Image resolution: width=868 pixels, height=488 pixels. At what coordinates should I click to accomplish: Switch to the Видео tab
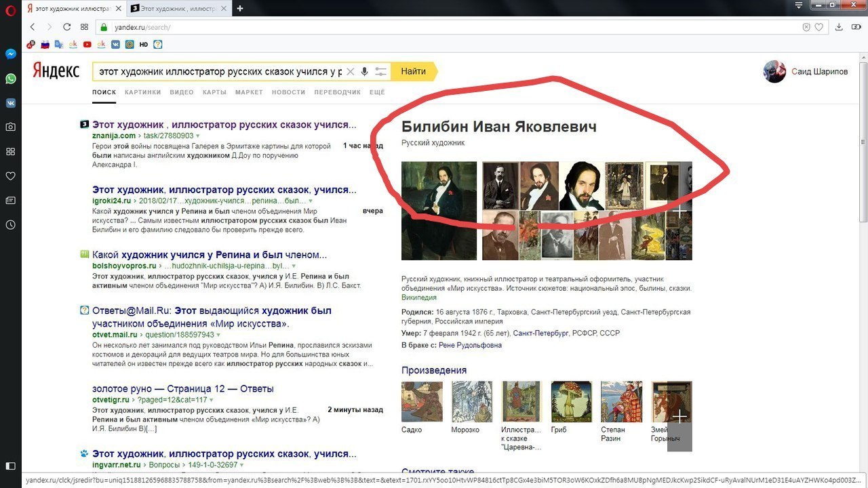tap(182, 92)
